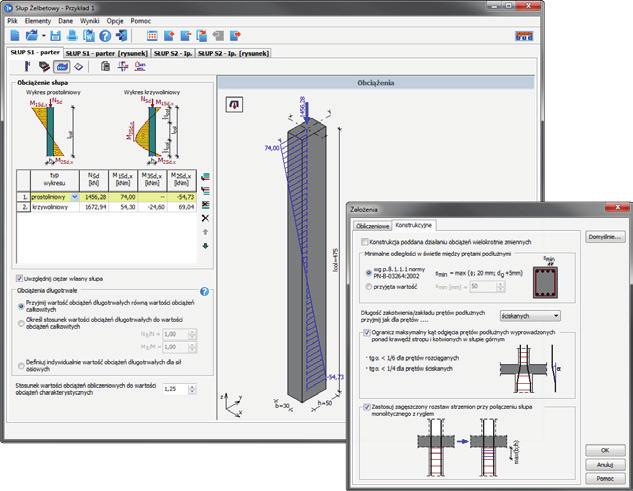The image size is (633, 491).
Task: Click Pomoc button in Założenia dialog
Action: point(605,478)
